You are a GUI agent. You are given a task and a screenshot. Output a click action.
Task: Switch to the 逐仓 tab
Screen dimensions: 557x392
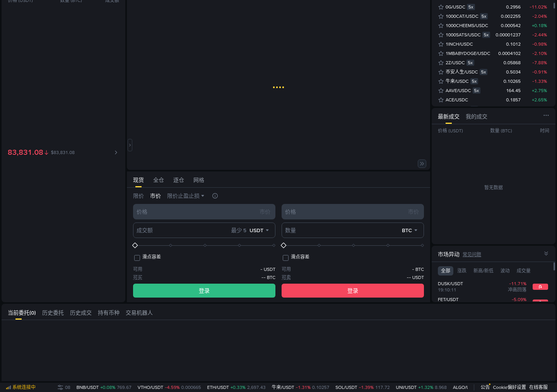coord(179,180)
